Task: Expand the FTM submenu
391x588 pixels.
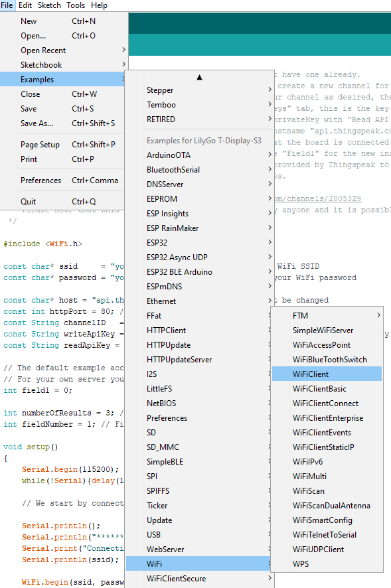Action: click(327, 316)
